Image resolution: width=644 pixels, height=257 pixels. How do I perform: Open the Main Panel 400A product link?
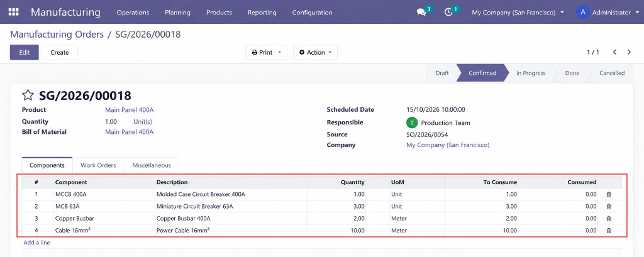click(x=130, y=109)
